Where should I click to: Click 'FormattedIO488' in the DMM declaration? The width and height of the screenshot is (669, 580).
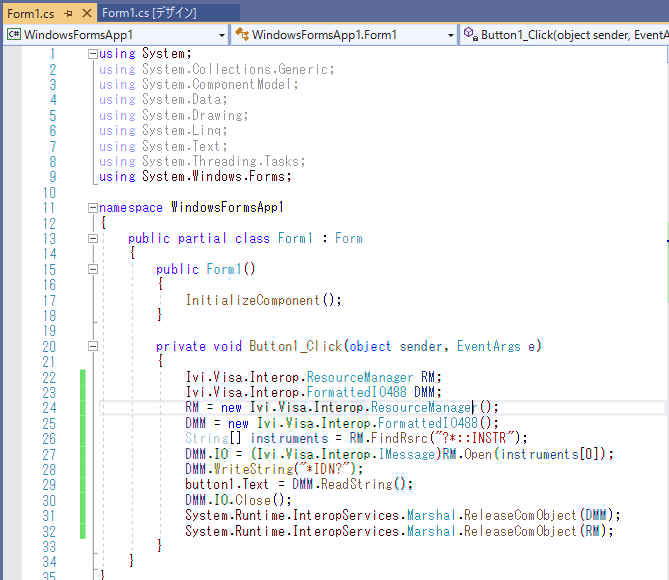tap(356, 392)
